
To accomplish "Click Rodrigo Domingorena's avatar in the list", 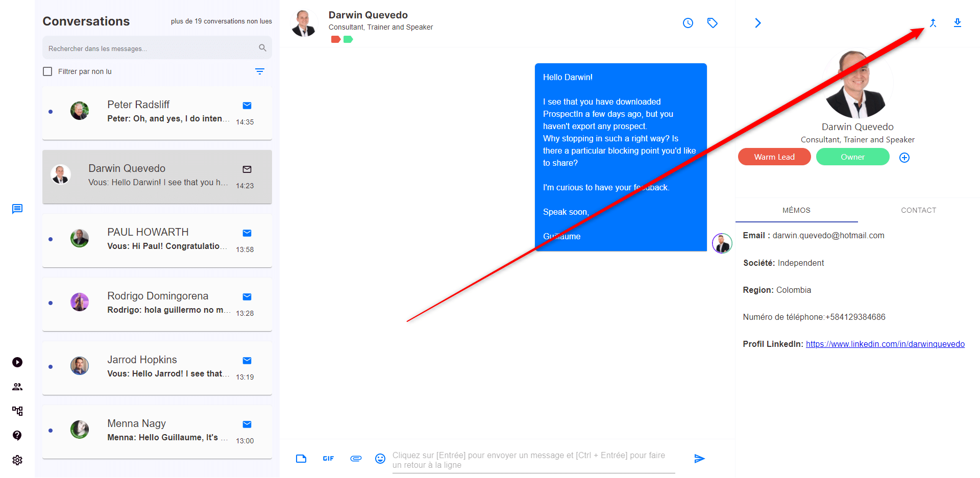I will pyautogui.click(x=80, y=302).
